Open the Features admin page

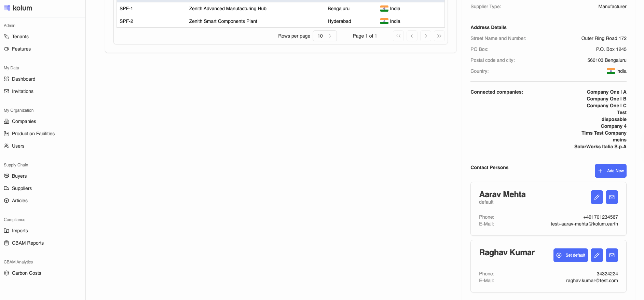coord(21,49)
